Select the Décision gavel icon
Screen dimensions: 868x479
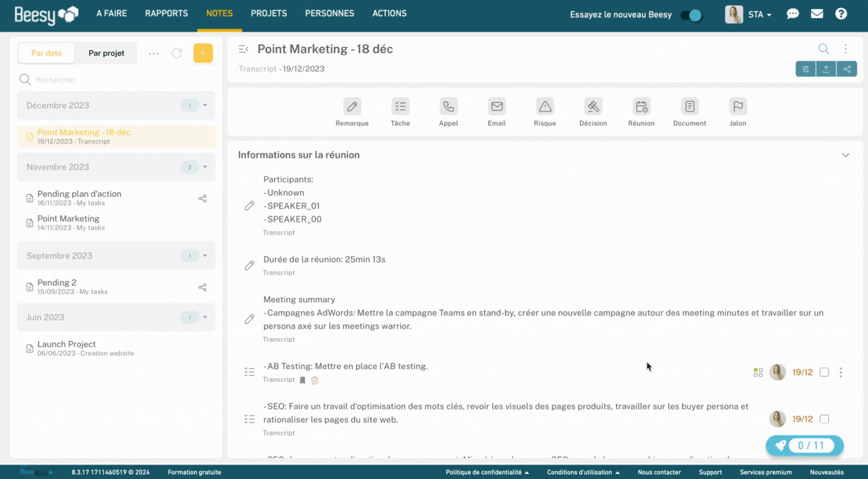click(x=593, y=106)
